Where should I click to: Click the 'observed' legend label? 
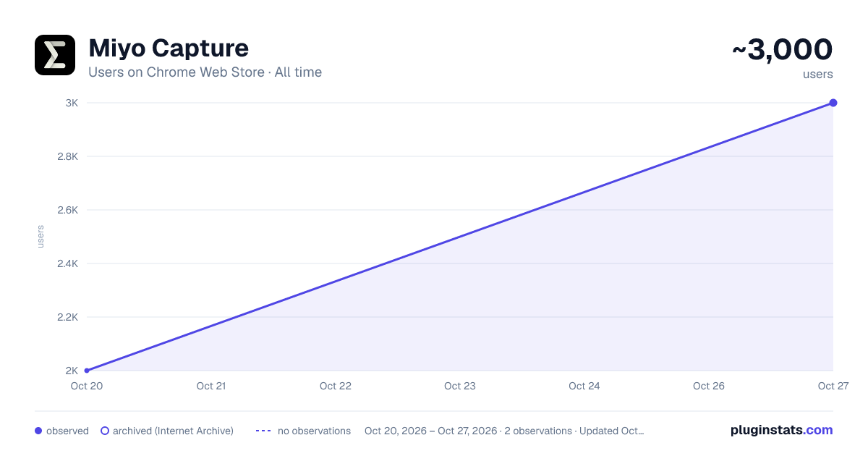tap(67, 431)
